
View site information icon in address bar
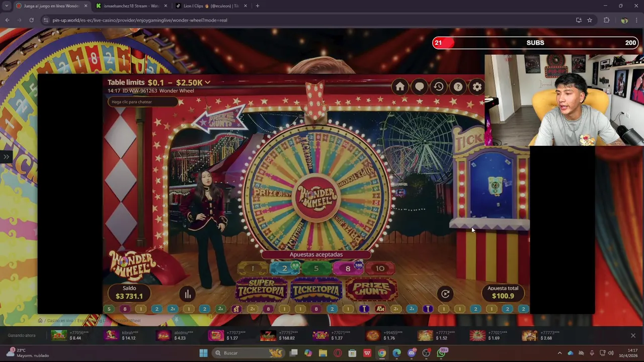(x=46, y=20)
